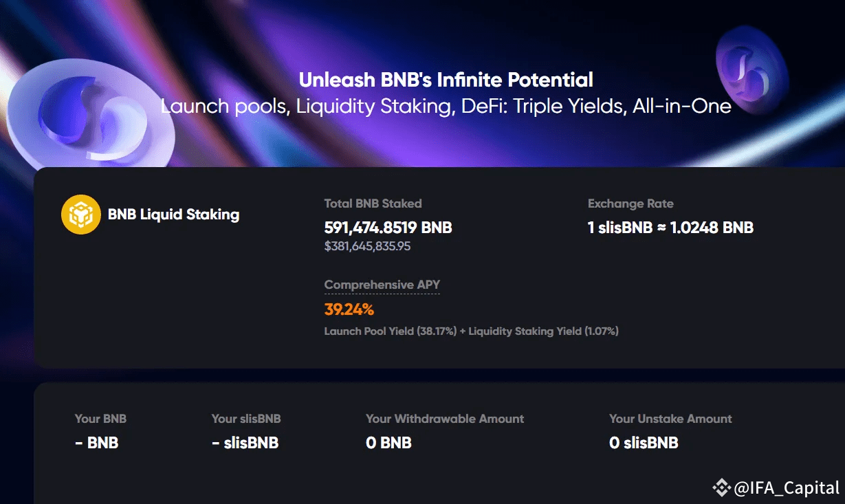
Task: Click the Comprehensive APY underlined label
Action: click(x=382, y=285)
